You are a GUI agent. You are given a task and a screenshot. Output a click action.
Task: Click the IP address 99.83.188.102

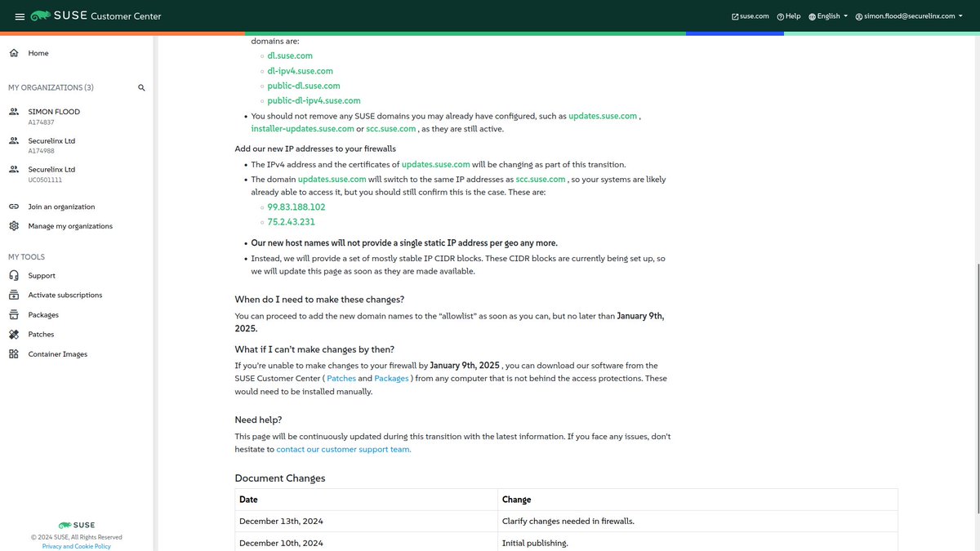coord(296,207)
